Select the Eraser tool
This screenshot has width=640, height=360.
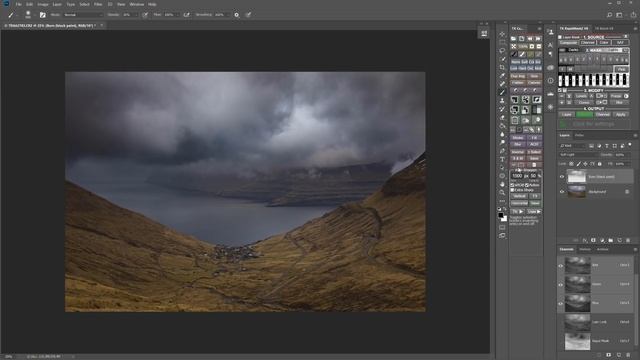502,118
